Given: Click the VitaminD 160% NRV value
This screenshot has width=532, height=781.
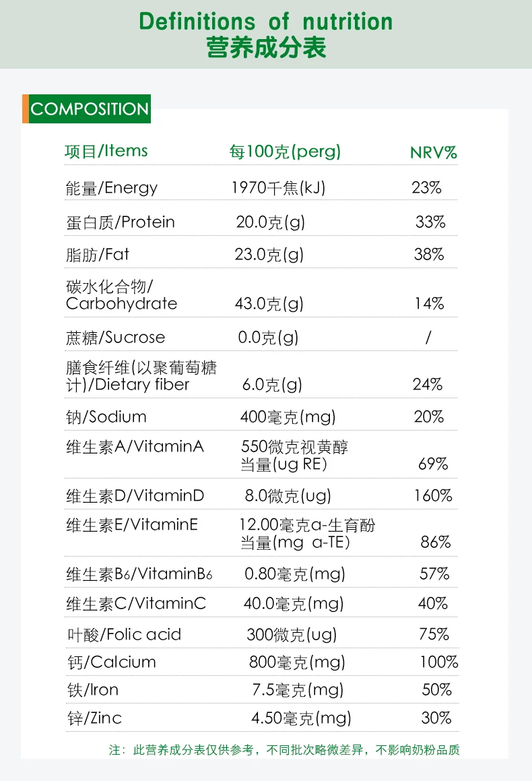Looking at the screenshot, I should [x=433, y=496].
